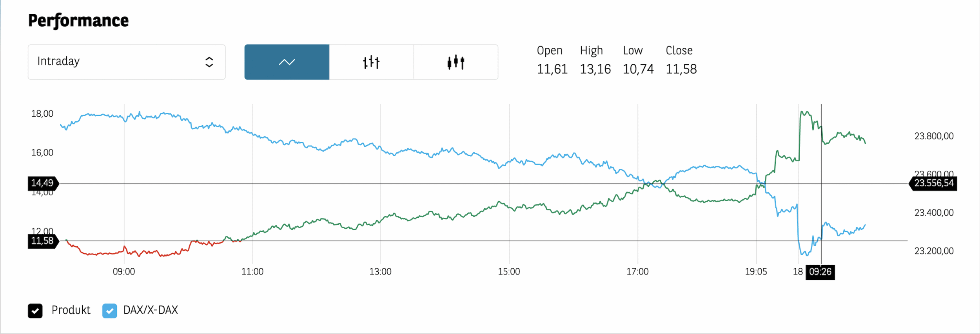Screen dimensions: 980x334
Task: Click the 19:05 time axis label
Action: click(x=756, y=272)
